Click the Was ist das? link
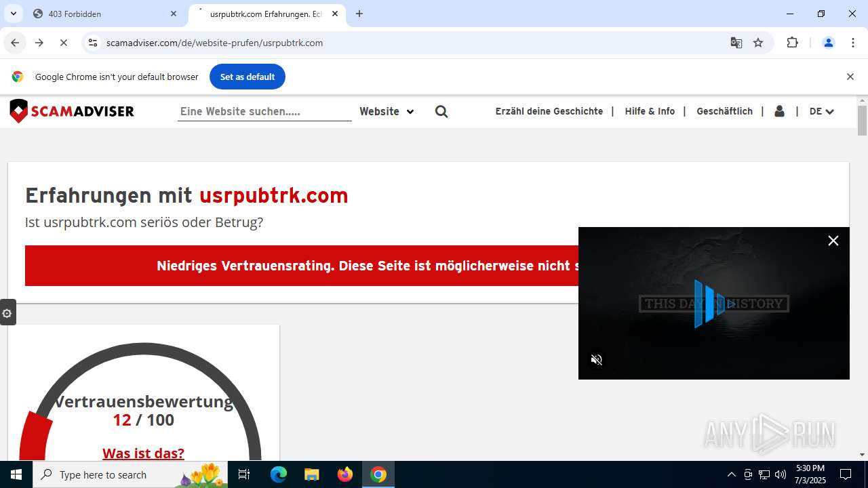868x488 pixels. 143,453
